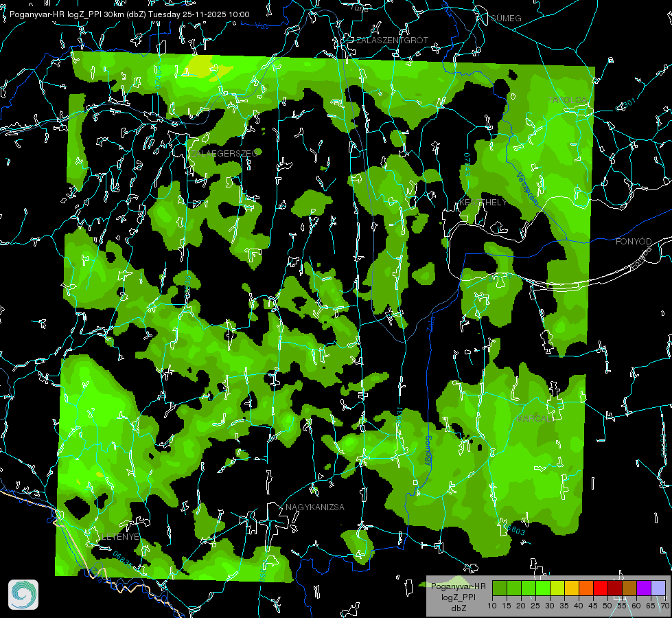Click the dbZ unit label in legend

tap(458, 608)
